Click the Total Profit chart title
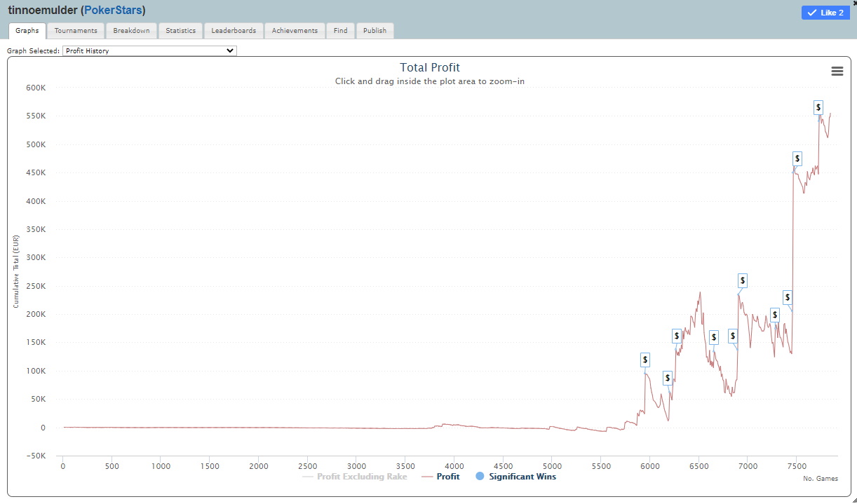 [x=430, y=68]
